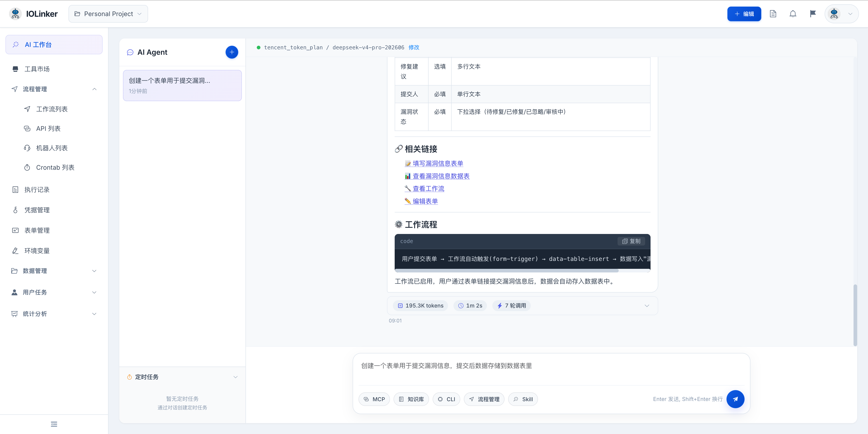
Task: Click the 用户任务 person icon
Action: [14, 292]
